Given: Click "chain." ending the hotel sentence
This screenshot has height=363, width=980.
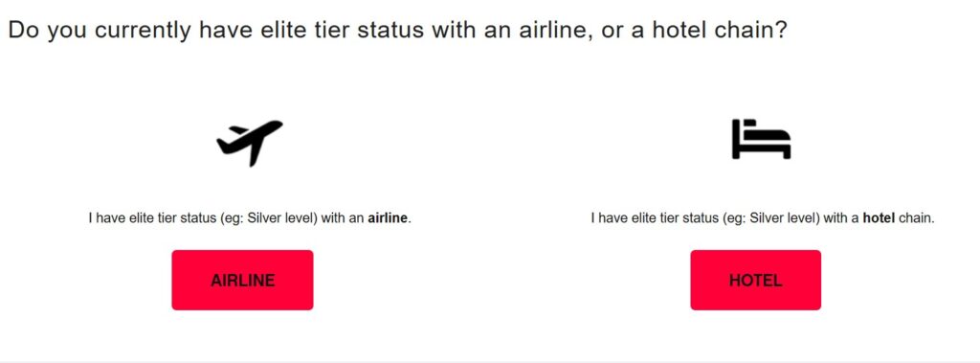Looking at the screenshot, I should click(x=916, y=219).
